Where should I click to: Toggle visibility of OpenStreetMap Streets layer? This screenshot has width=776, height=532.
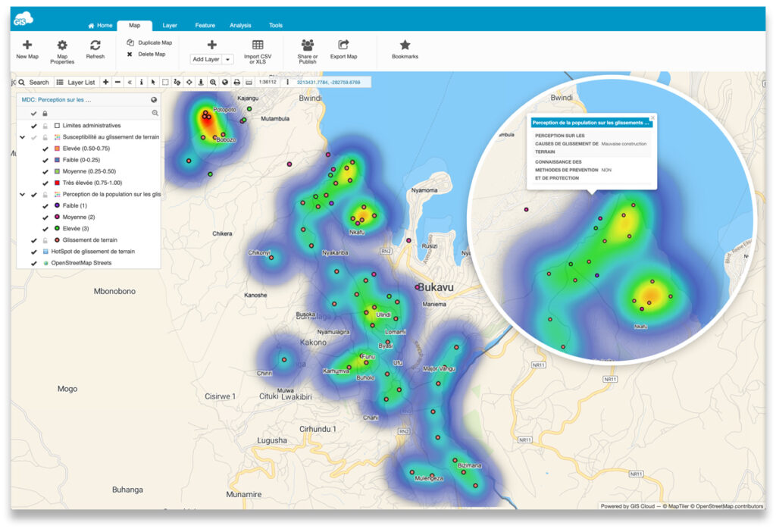[33, 262]
